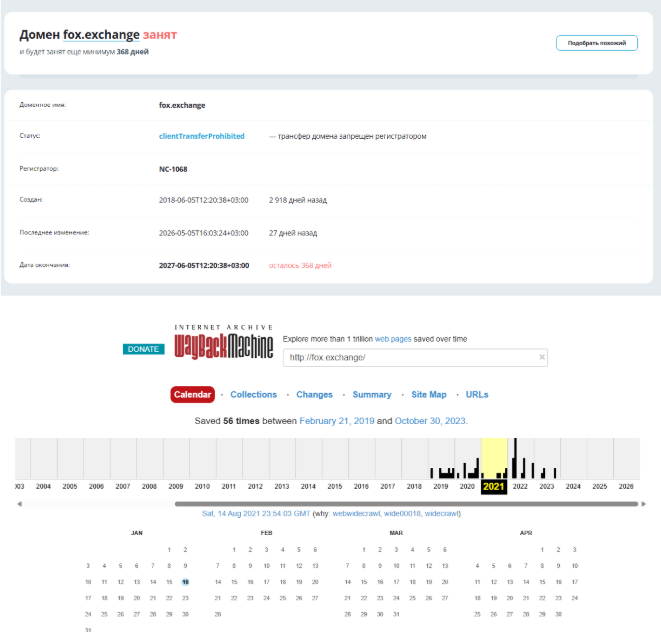The image size is (661, 637).
Task: Switch to the Changes tab
Action: (x=314, y=395)
